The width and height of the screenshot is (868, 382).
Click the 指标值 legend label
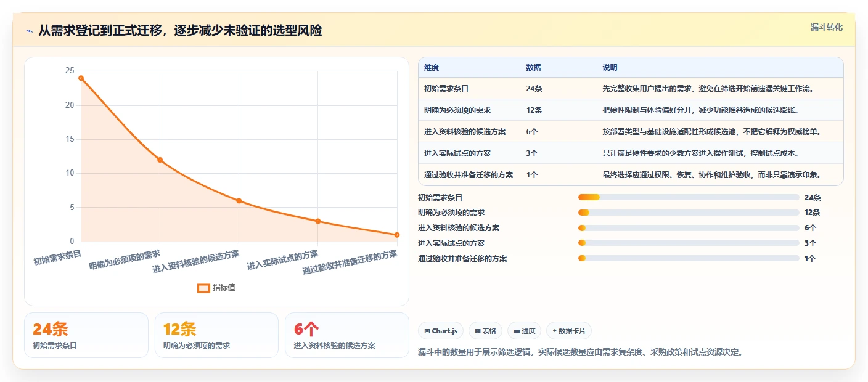[x=224, y=288]
